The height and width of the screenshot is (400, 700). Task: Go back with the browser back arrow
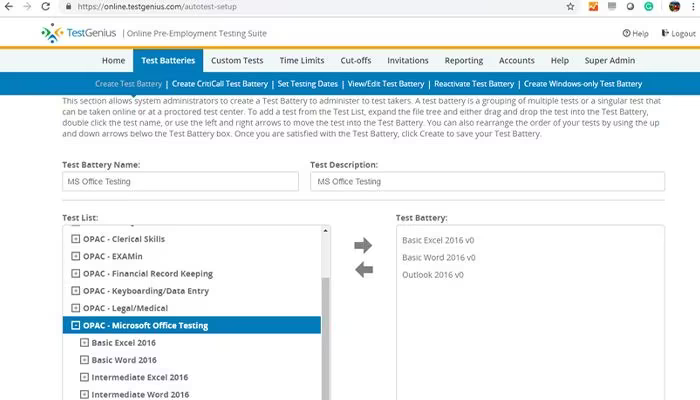pos(9,7)
